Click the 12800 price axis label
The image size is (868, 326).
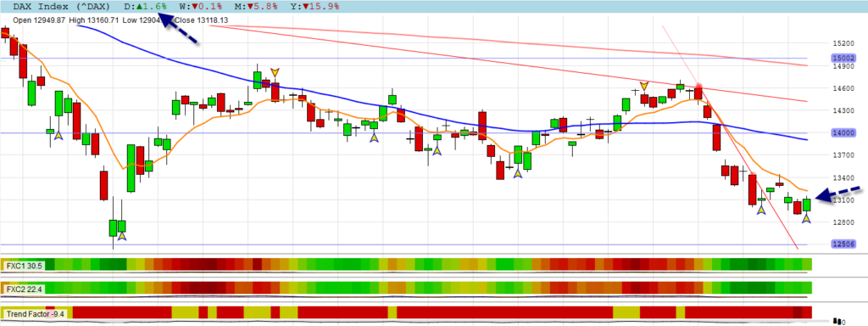pyautogui.click(x=841, y=222)
